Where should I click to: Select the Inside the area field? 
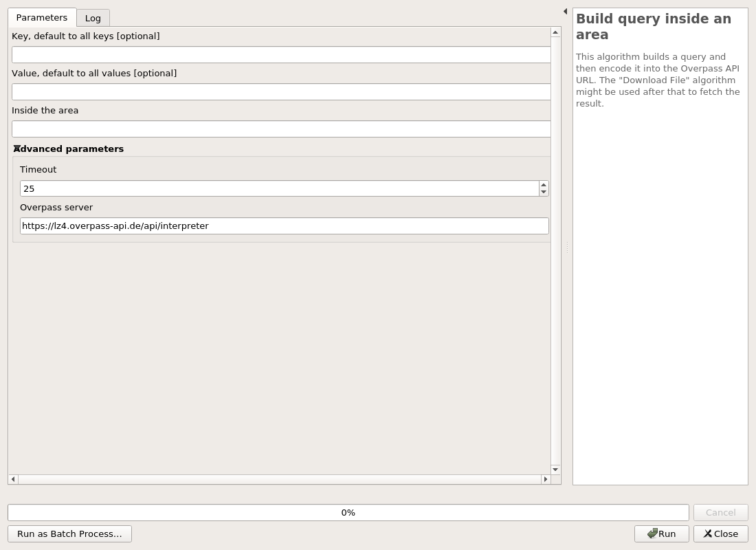click(280, 129)
